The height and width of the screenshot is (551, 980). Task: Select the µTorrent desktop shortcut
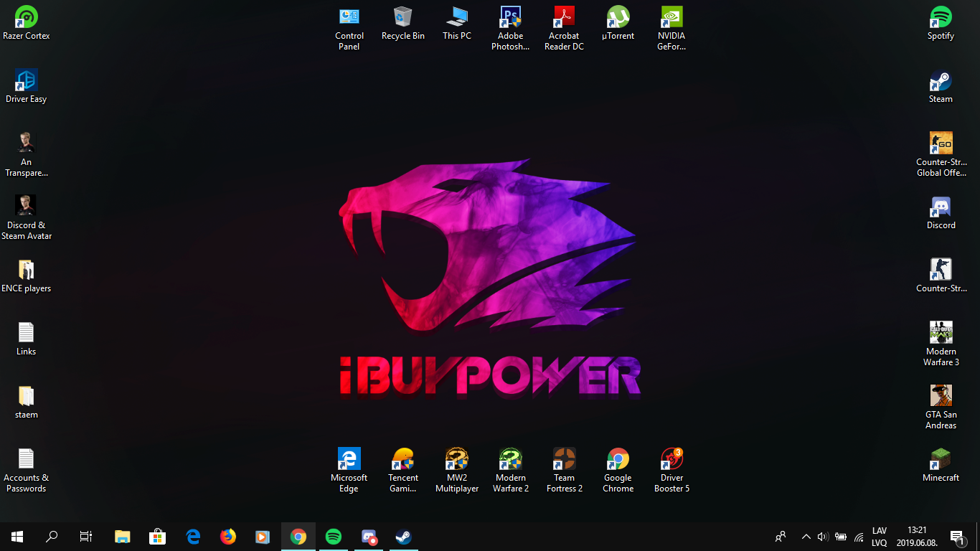(618, 23)
